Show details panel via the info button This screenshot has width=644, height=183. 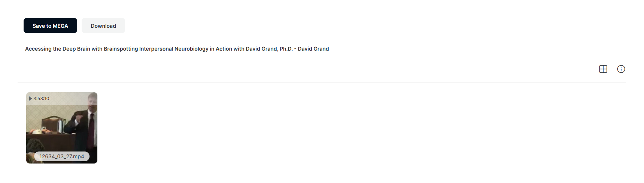(621, 69)
